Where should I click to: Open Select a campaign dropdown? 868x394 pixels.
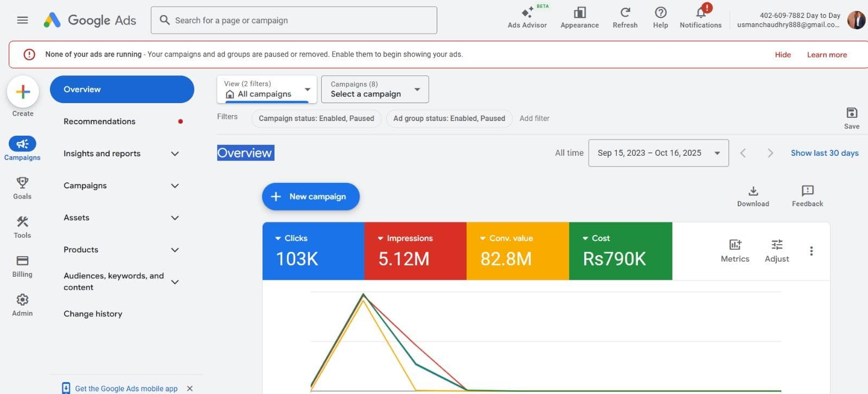click(375, 89)
